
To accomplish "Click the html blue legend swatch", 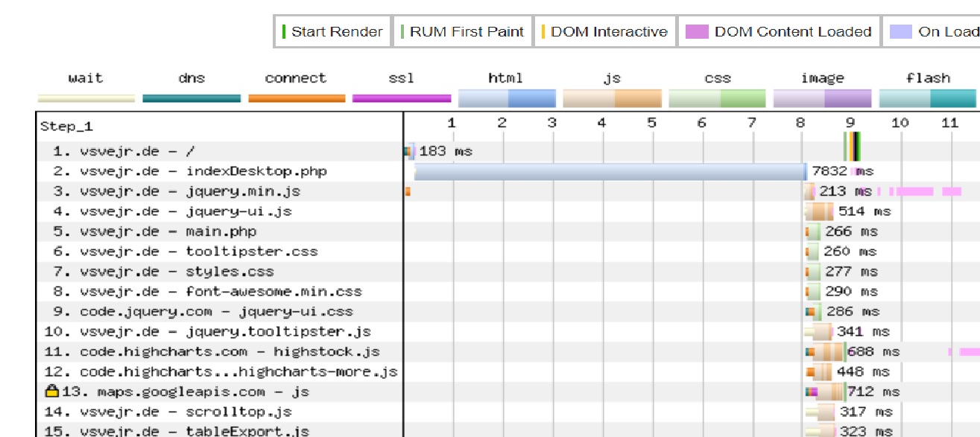I will click(x=507, y=98).
